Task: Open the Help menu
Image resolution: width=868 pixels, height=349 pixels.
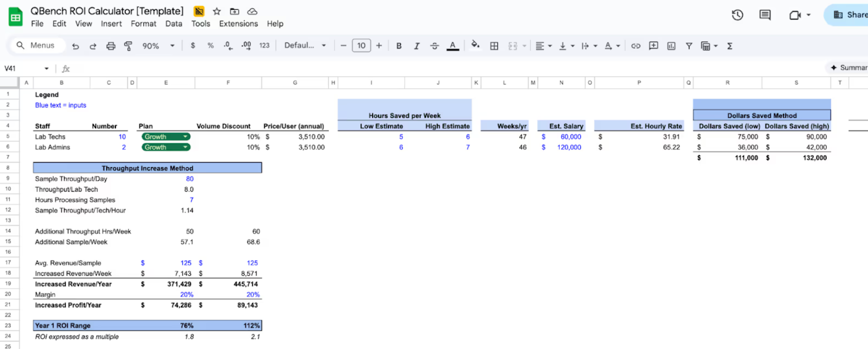Action: 275,24
